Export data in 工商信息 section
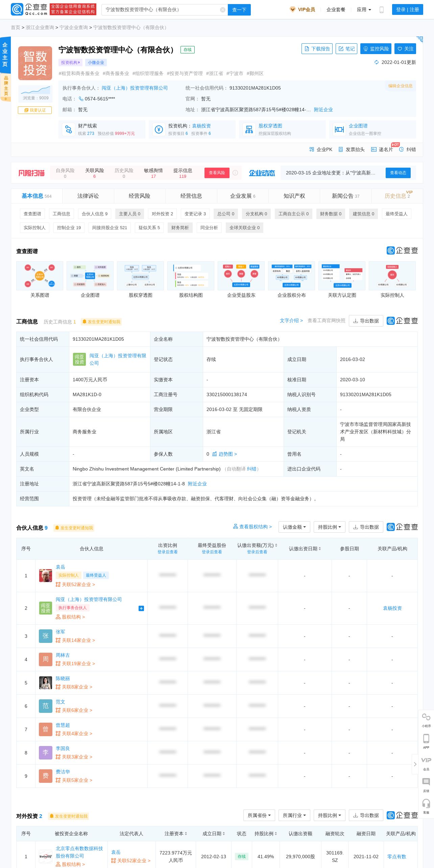 (x=366, y=321)
